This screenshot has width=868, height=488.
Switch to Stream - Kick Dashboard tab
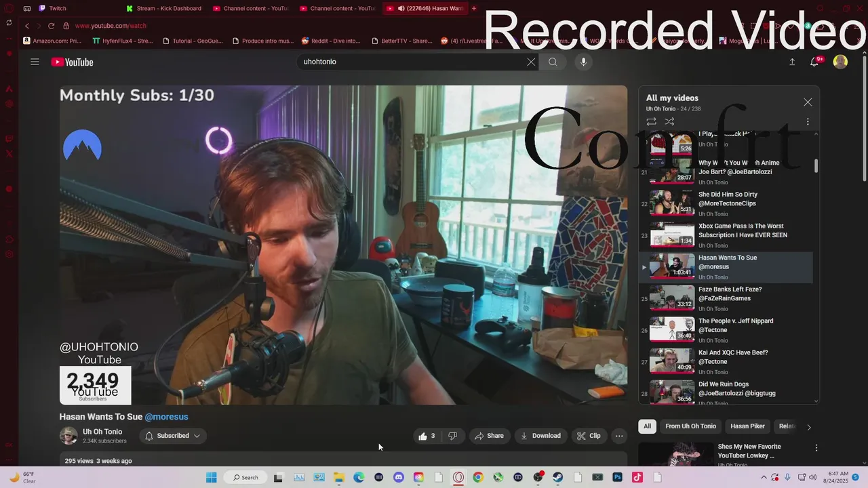coord(165,8)
